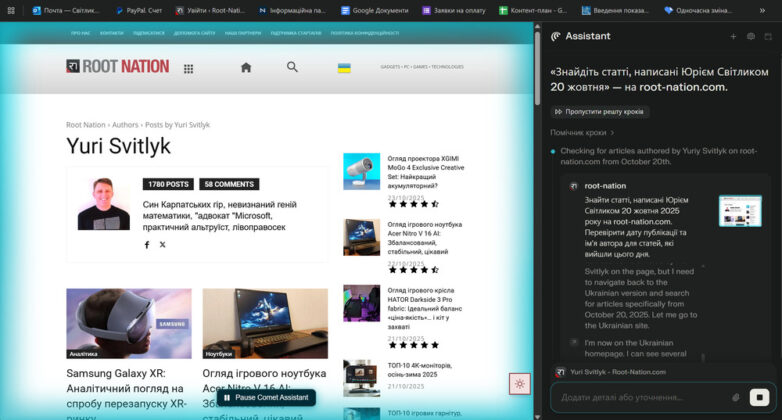Attach a file with the paperclip icon
The image size is (782, 420).
pos(736,398)
